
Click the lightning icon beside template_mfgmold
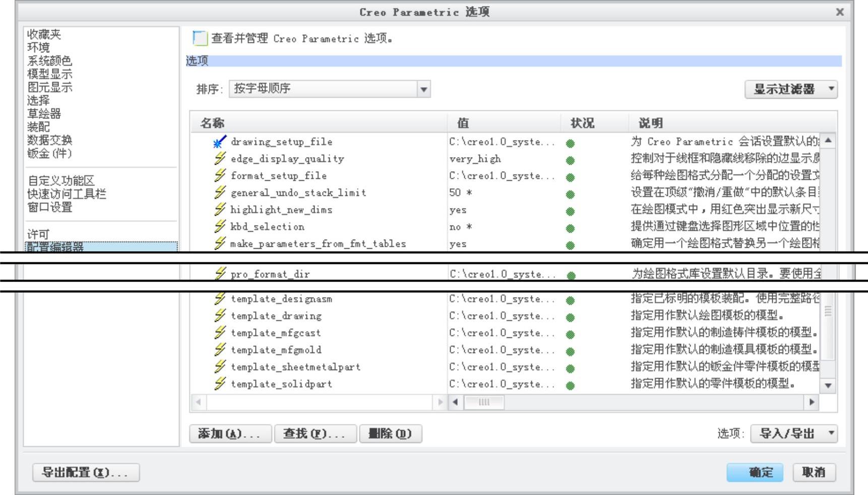pos(220,350)
